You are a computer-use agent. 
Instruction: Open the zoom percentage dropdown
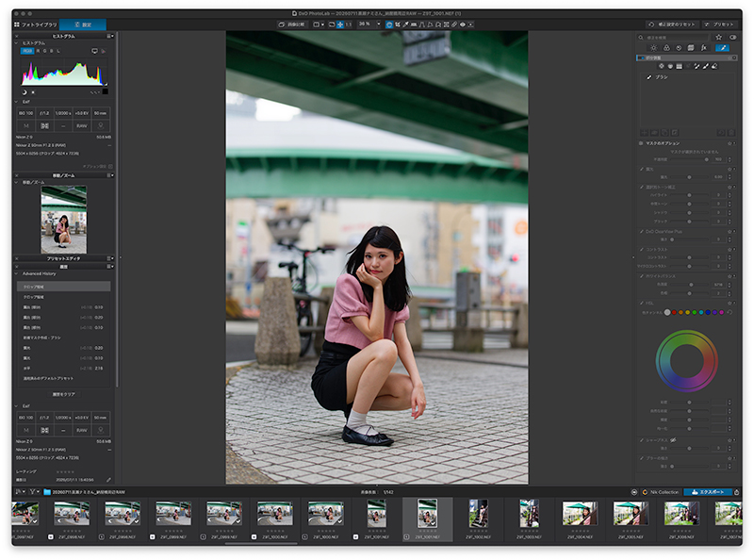coord(379,25)
